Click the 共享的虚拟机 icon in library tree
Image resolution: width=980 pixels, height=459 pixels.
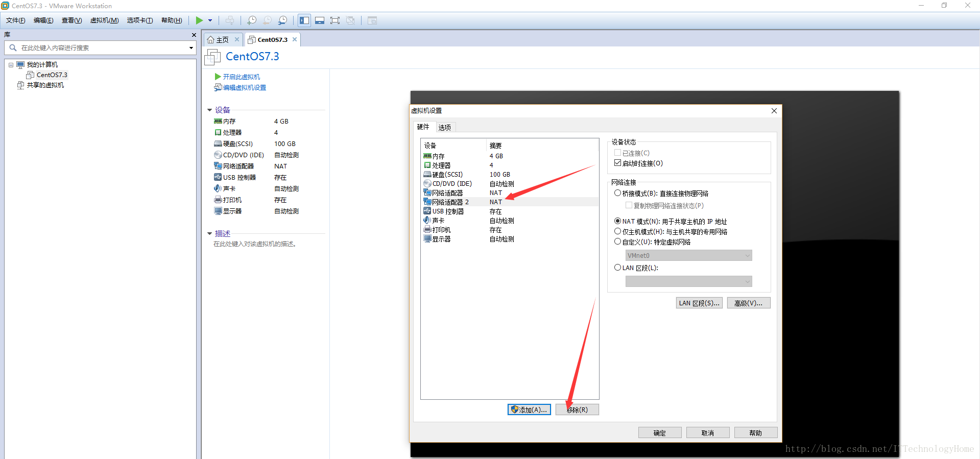point(21,85)
